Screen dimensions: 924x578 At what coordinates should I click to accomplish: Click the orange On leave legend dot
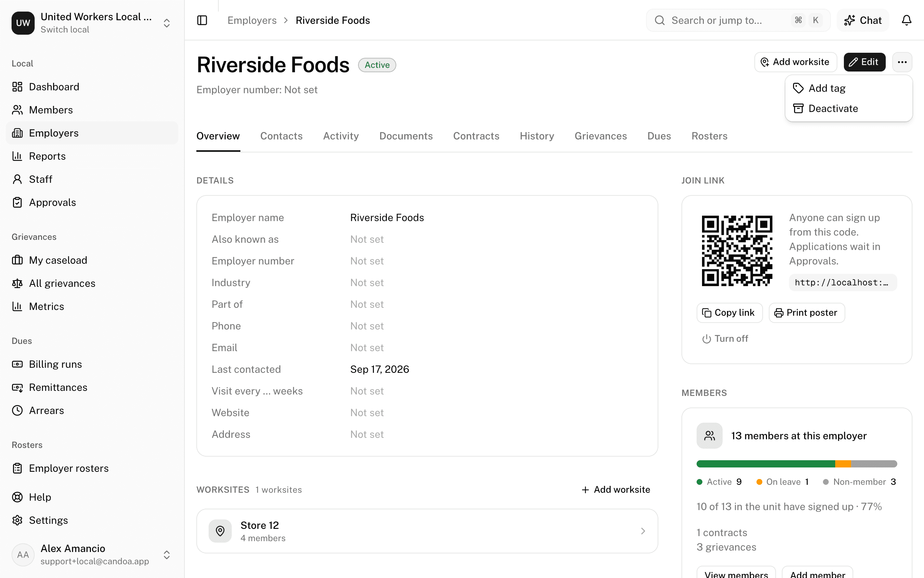759,482
